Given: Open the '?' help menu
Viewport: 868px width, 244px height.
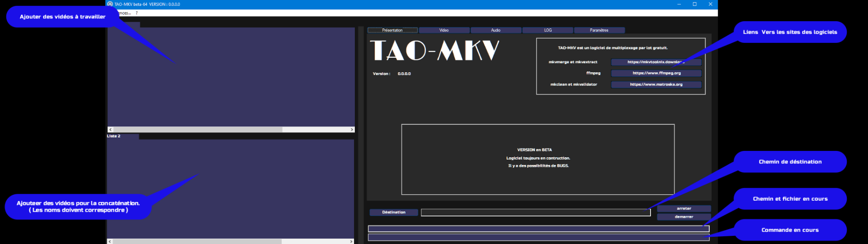Looking at the screenshot, I should click(x=136, y=13).
